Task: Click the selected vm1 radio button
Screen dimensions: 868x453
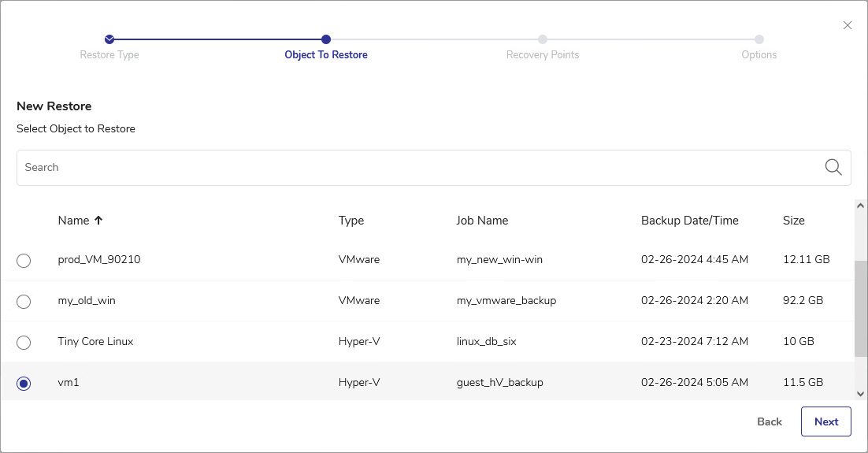Action: tap(24, 383)
